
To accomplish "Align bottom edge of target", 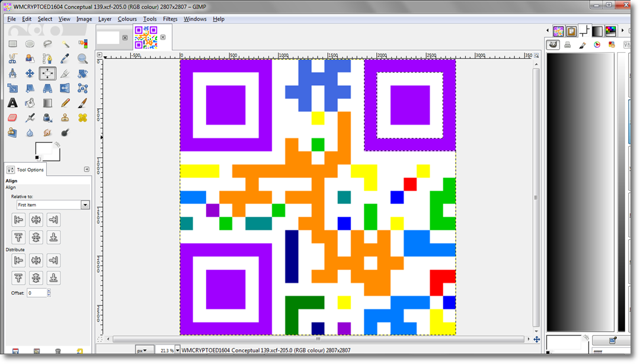I will tap(53, 237).
